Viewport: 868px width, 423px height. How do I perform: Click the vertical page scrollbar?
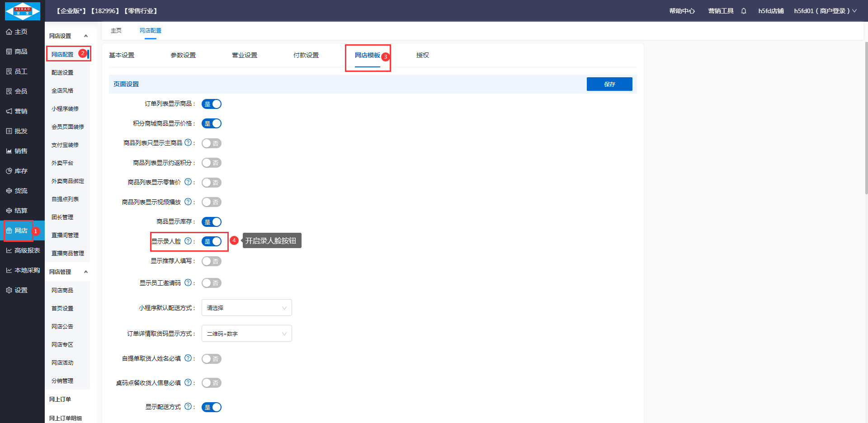pos(866,117)
